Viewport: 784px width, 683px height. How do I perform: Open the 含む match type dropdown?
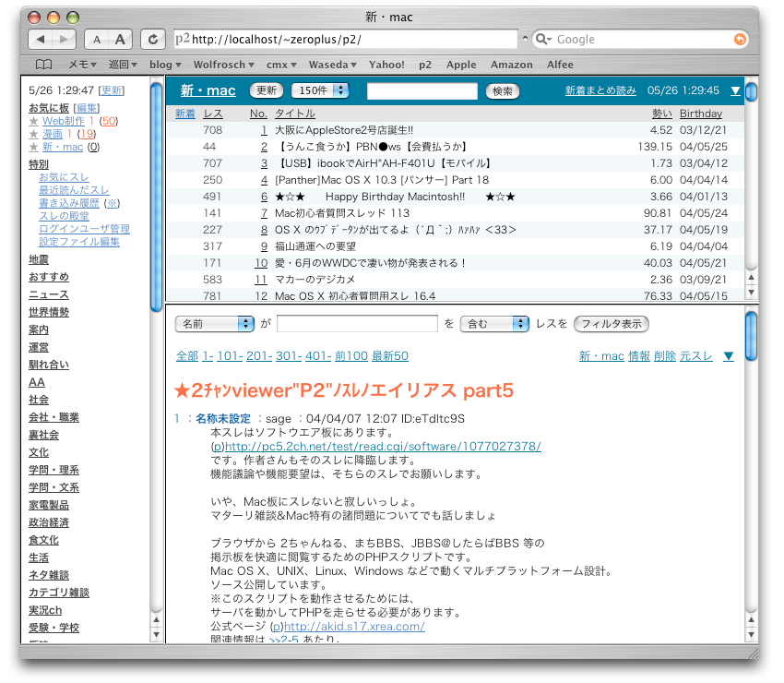(x=494, y=324)
